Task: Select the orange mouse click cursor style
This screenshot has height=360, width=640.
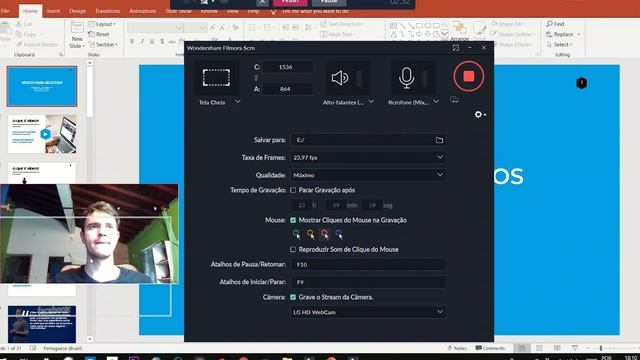Action: (311, 234)
